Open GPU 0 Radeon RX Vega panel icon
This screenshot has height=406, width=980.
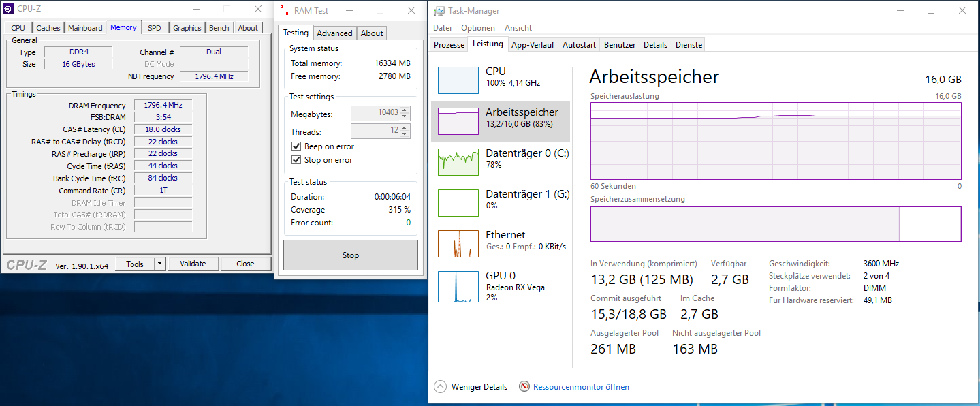(x=457, y=286)
